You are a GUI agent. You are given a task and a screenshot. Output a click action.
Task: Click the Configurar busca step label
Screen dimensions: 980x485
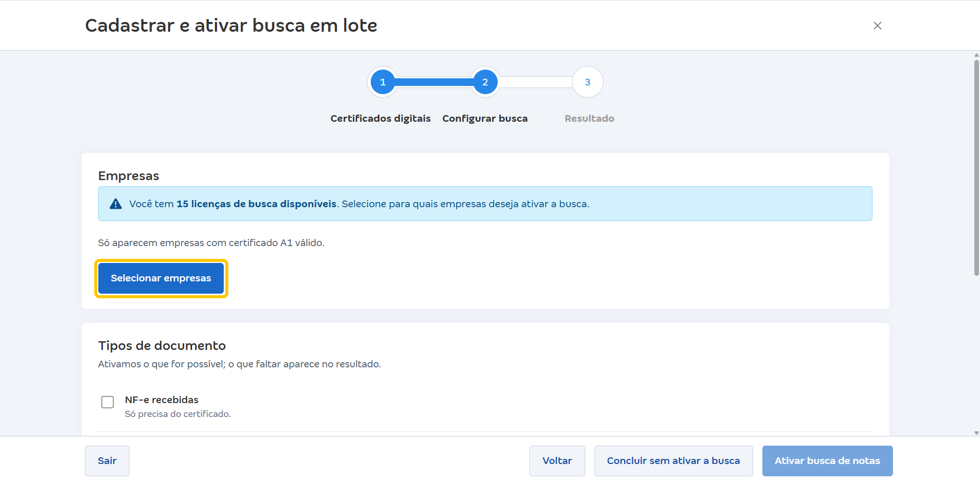click(485, 118)
